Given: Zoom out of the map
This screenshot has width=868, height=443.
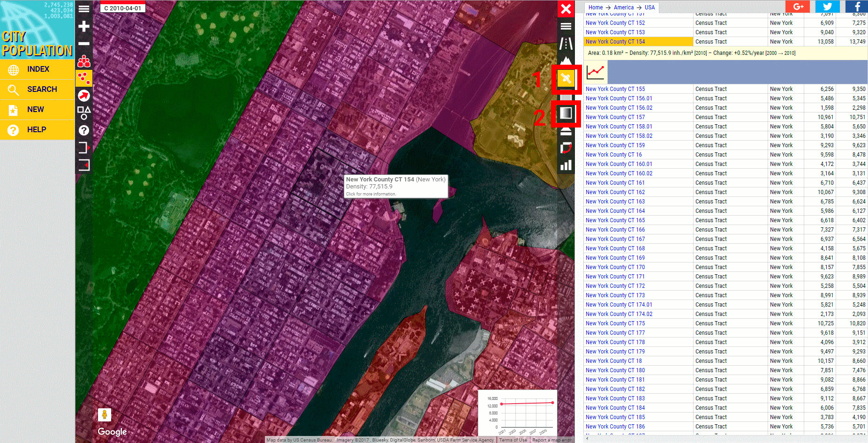Looking at the screenshot, I should 84,44.
